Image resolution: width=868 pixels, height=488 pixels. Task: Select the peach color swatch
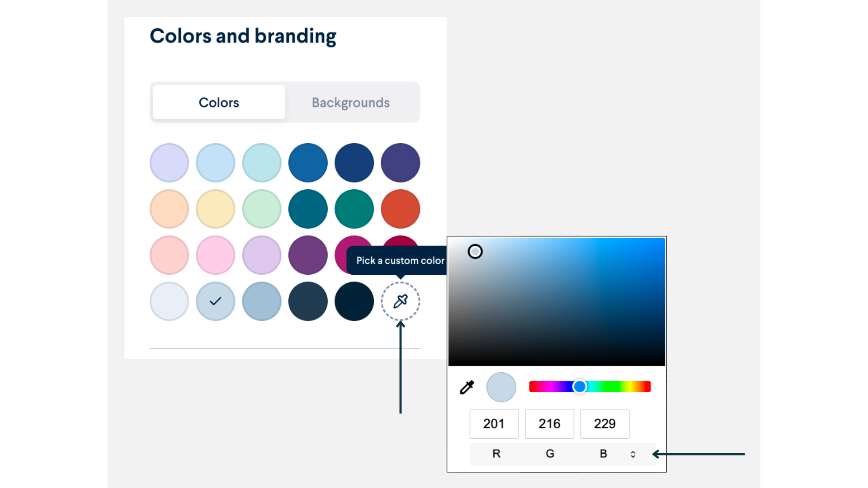[169, 209]
